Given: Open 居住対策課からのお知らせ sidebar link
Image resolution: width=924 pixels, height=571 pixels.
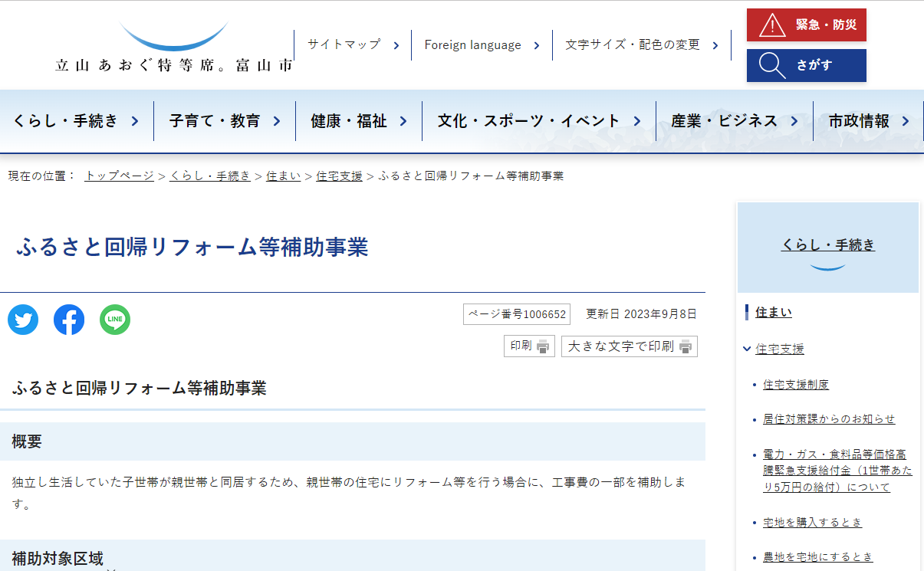Looking at the screenshot, I should pyautogui.click(x=829, y=419).
